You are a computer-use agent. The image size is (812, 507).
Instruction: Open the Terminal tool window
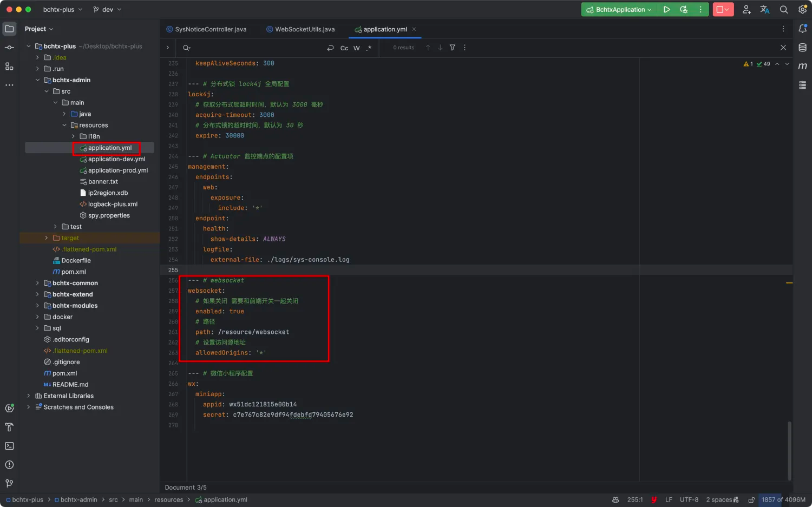tap(9, 446)
